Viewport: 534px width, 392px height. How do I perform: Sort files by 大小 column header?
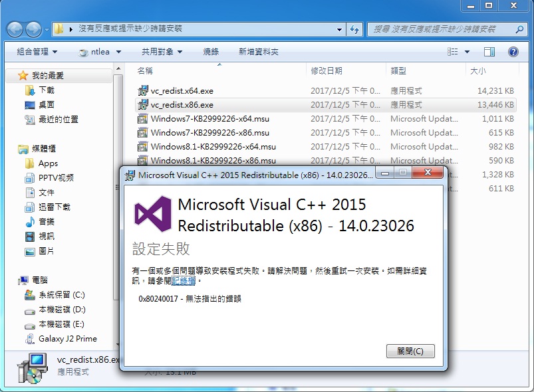(x=478, y=71)
